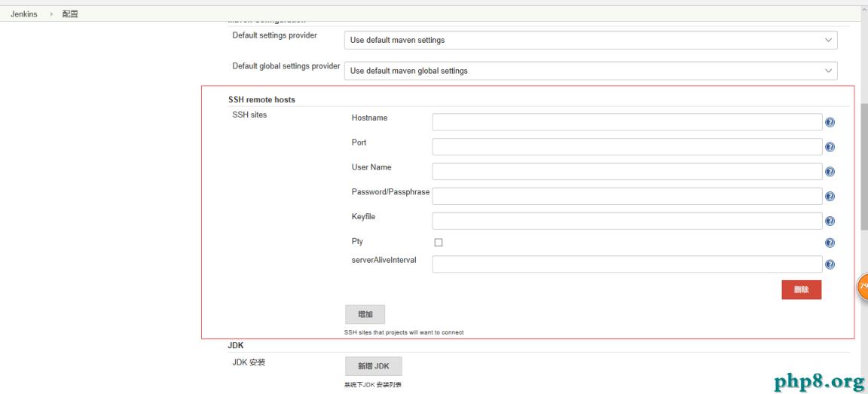
Task: Select the SSH sites label
Action: click(249, 115)
